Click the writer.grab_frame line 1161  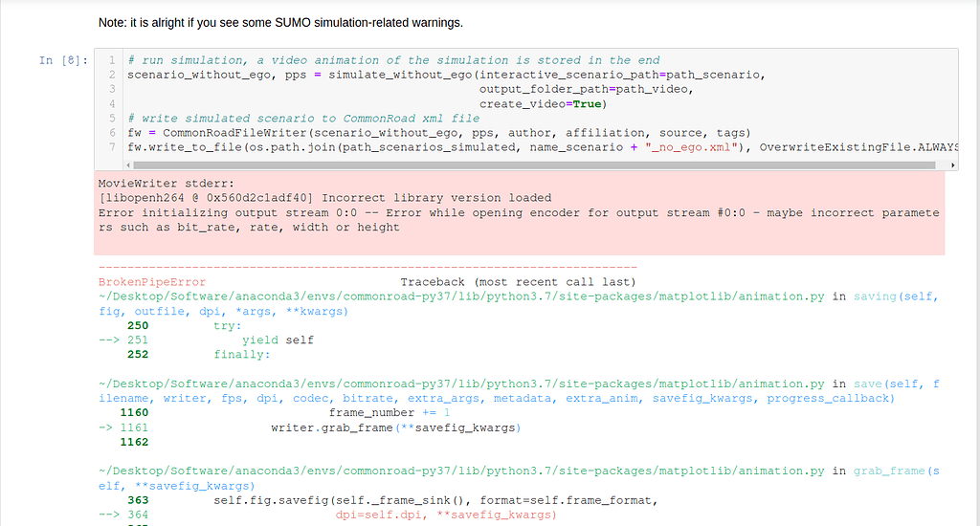(395, 427)
